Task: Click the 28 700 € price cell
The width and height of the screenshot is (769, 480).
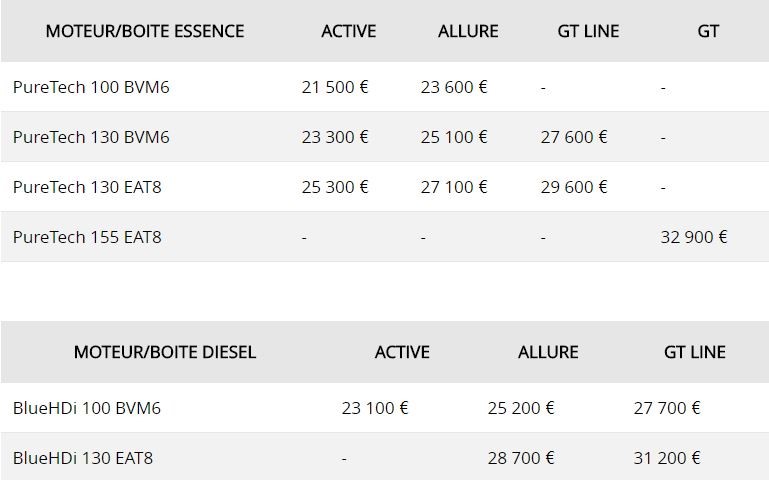Action: point(521,458)
